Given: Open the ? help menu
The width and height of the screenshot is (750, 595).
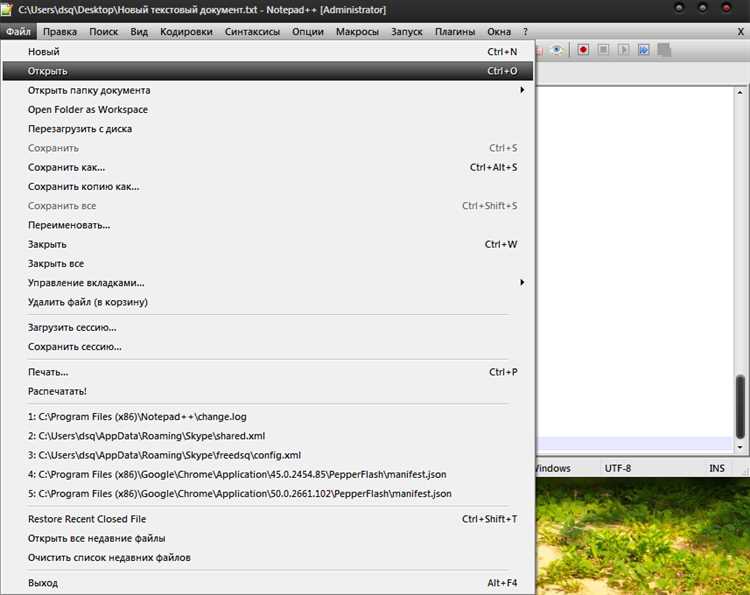Looking at the screenshot, I should tap(525, 32).
